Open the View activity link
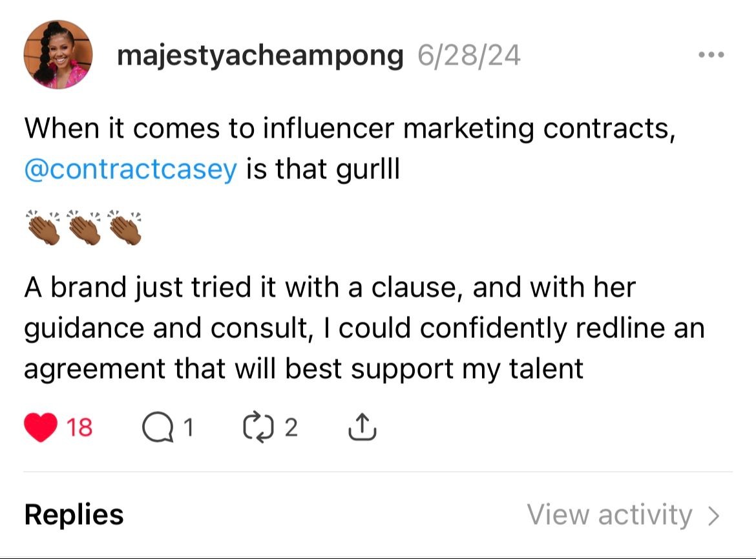Viewport: 756px width, 559px height. pyautogui.click(x=609, y=515)
